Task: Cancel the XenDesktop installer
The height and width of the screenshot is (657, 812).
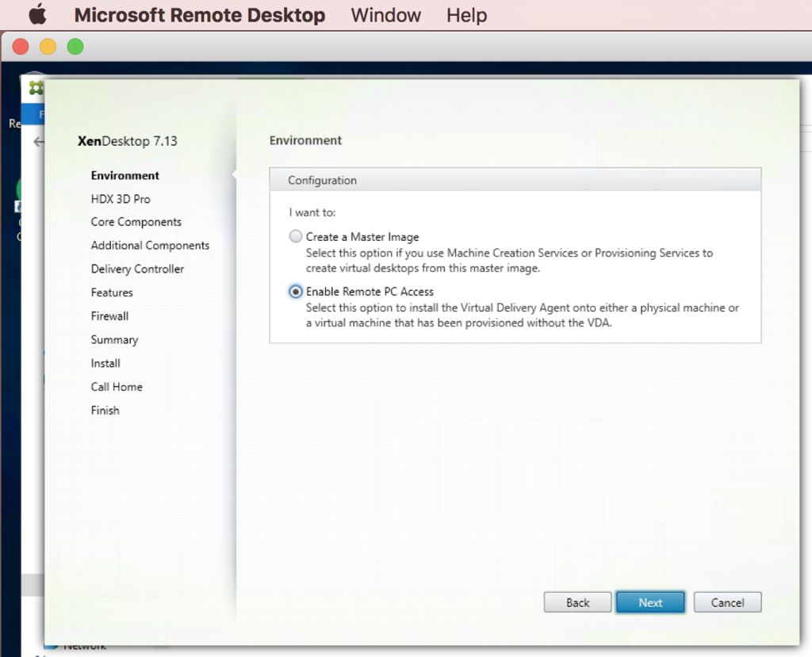Action: 727,602
